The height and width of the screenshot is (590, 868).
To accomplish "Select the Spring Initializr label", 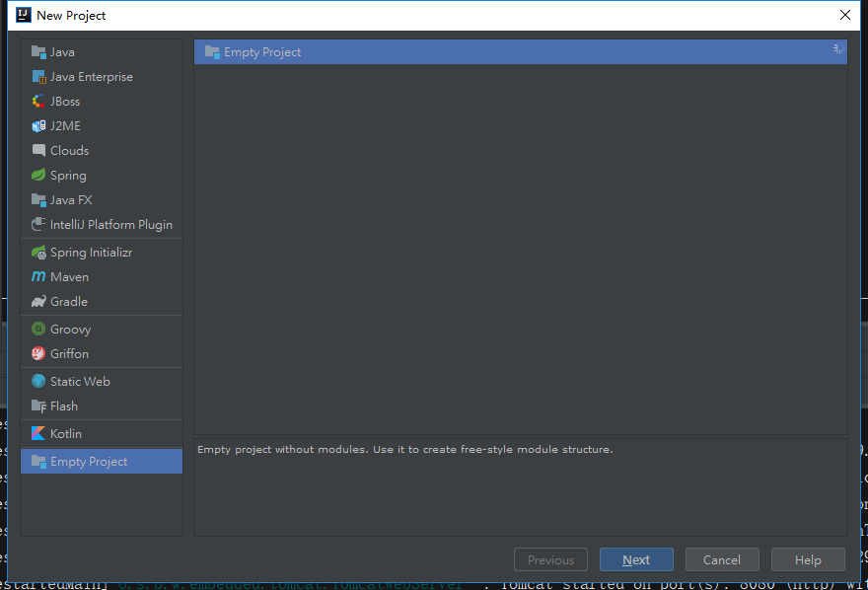I will (x=92, y=253).
